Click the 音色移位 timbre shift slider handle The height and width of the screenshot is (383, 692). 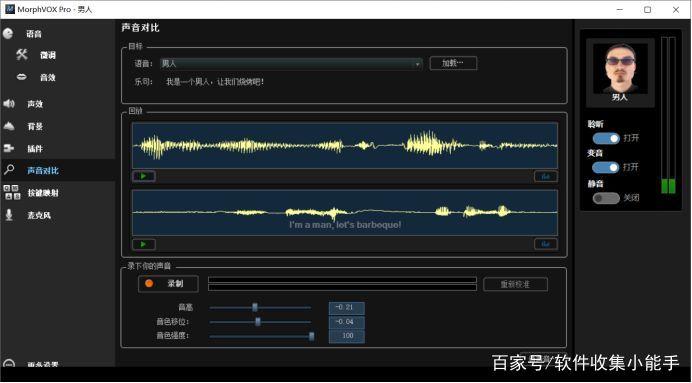258,322
